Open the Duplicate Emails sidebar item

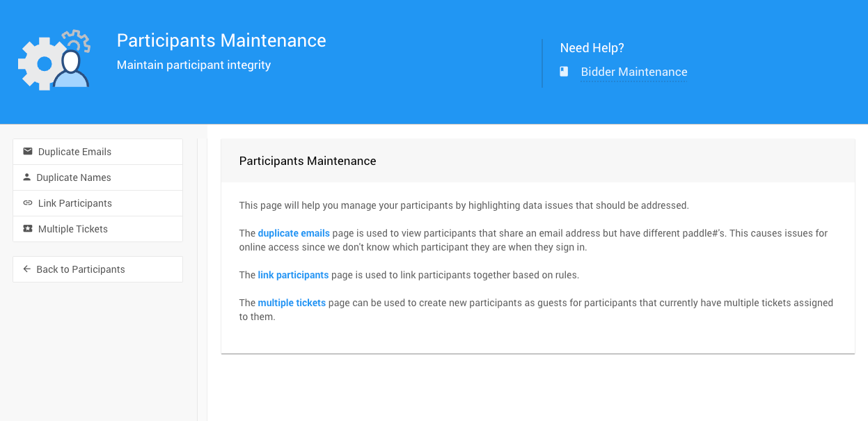pyautogui.click(x=74, y=152)
